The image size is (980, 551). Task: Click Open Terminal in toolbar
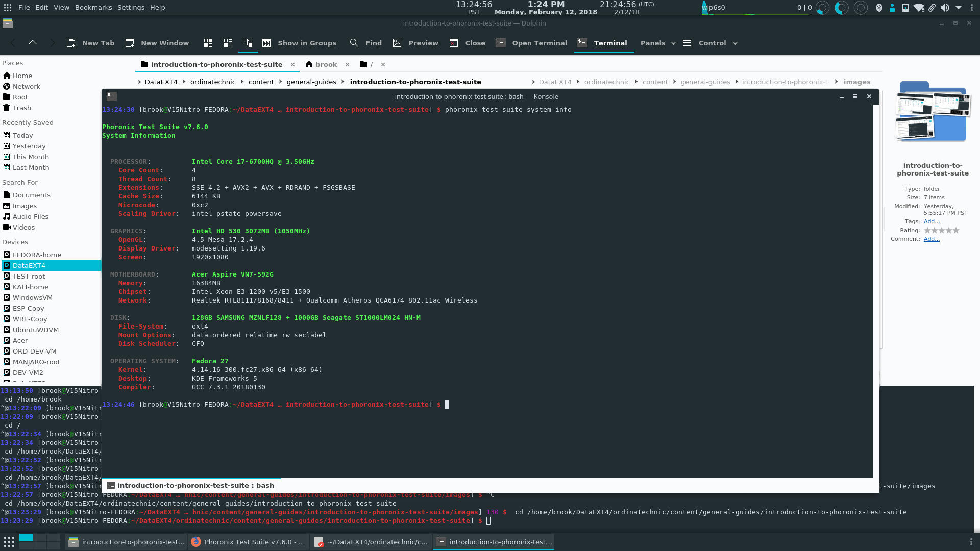[531, 43]
